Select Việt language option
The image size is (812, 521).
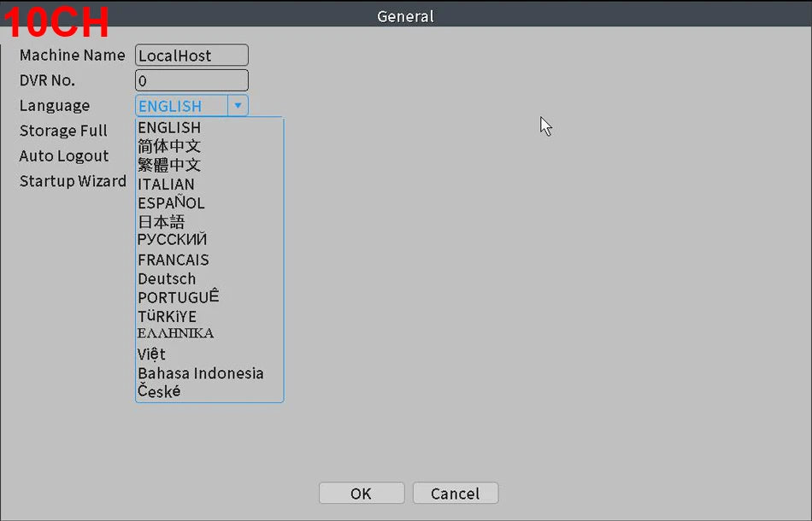pyautogui.click(x=151, y=354)
